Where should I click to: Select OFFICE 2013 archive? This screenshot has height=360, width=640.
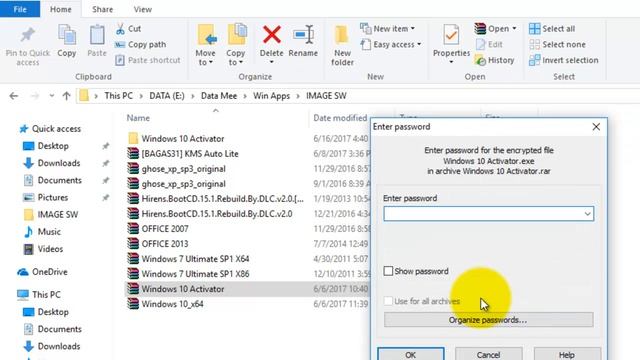(158, 244)
